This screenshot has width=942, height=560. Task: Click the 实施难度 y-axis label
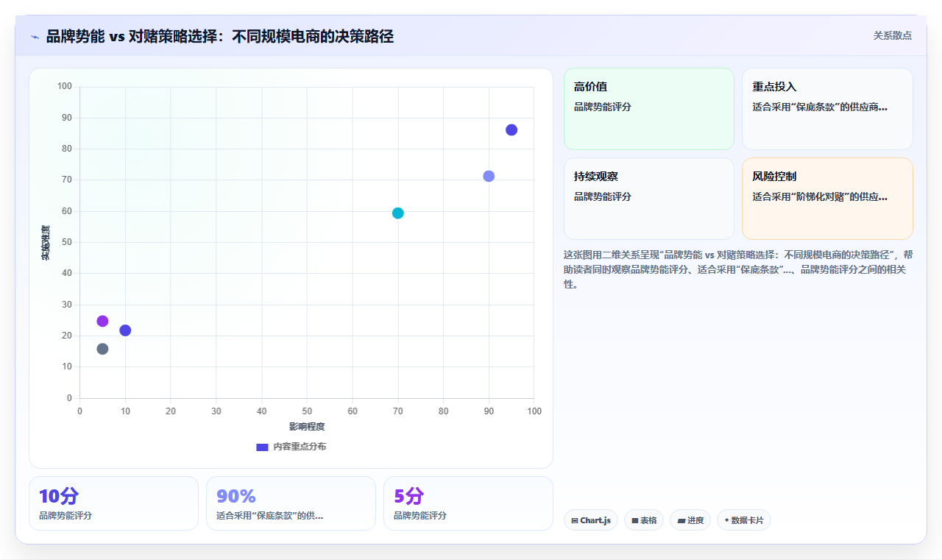[46, 243]
